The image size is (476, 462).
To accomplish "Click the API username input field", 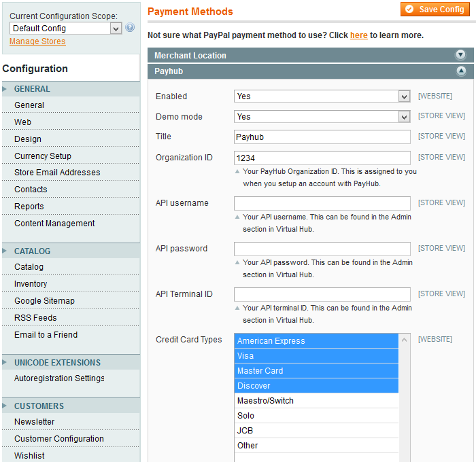I will [x=322, y=203].
